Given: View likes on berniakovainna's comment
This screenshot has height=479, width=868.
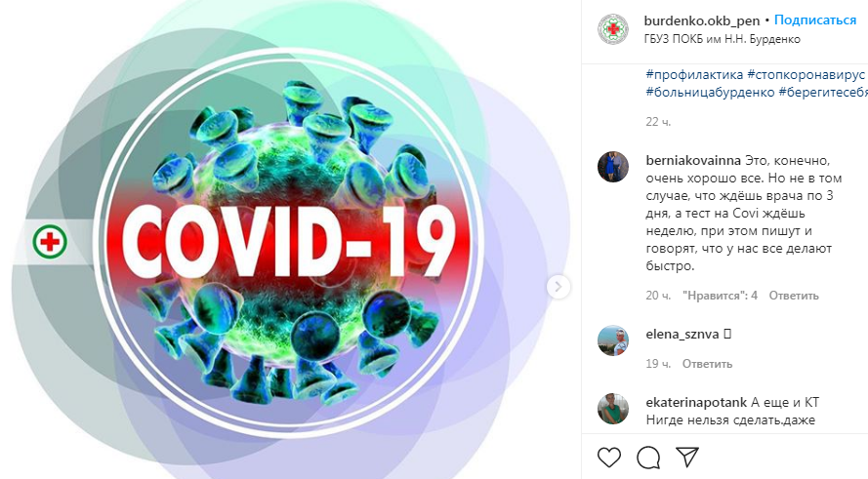Looking at the screenshot, I should (720, 296).
